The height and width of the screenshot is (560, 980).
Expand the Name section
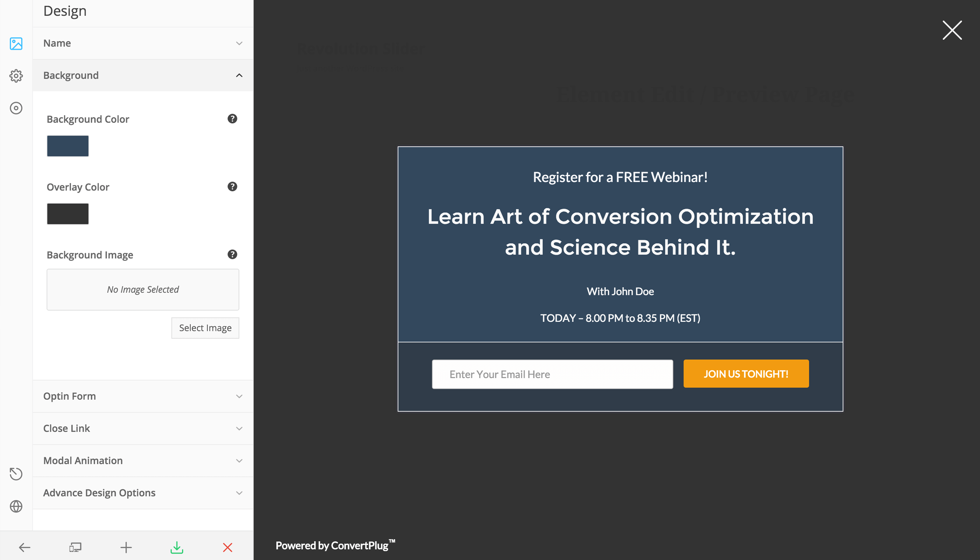[x=143, y=43]
